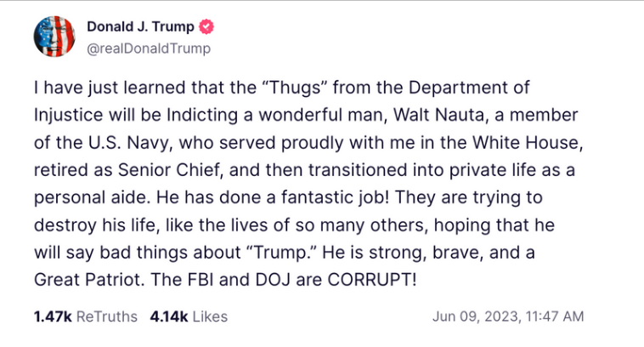
Task: Click the word CORRUPT! in post
Action: pos(372,280)
